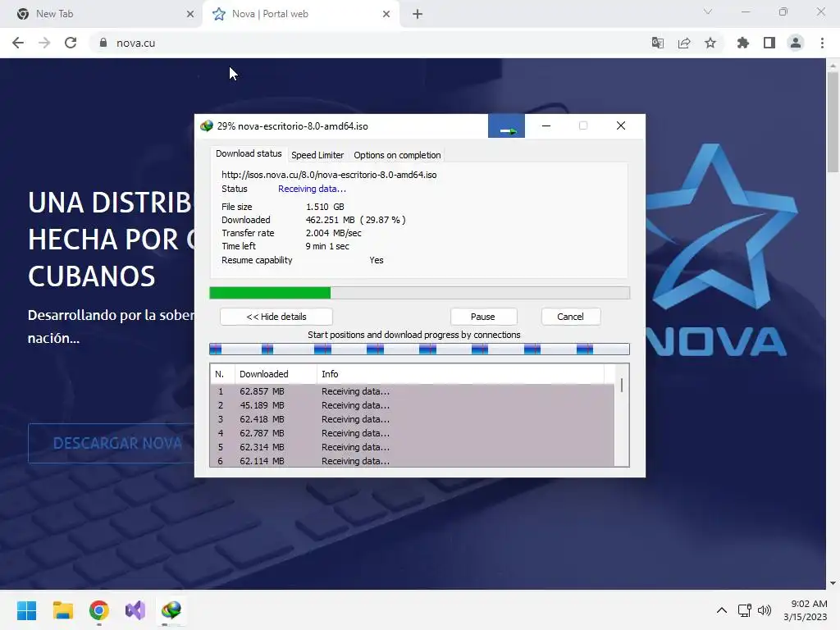Open the Options on completion tab
Image resolution: width=840 pixels, height=630 pixels.
click(x=397, y=155)
